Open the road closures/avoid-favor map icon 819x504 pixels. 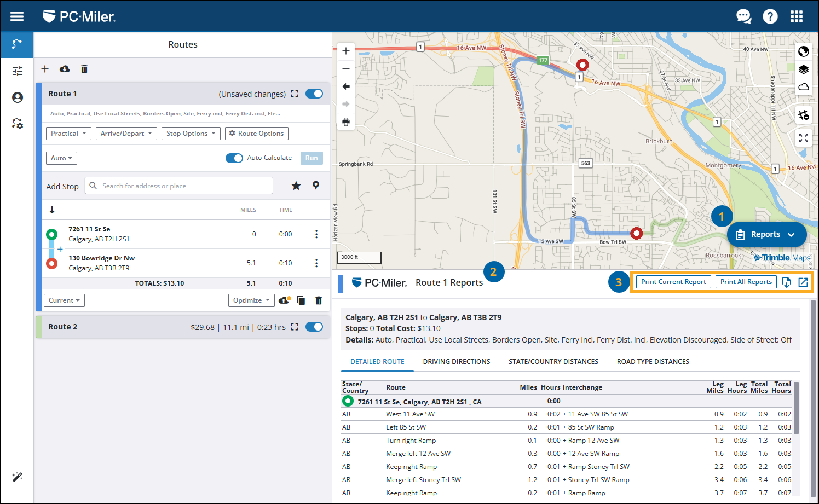pyautogui.click(x=804, y=114)
